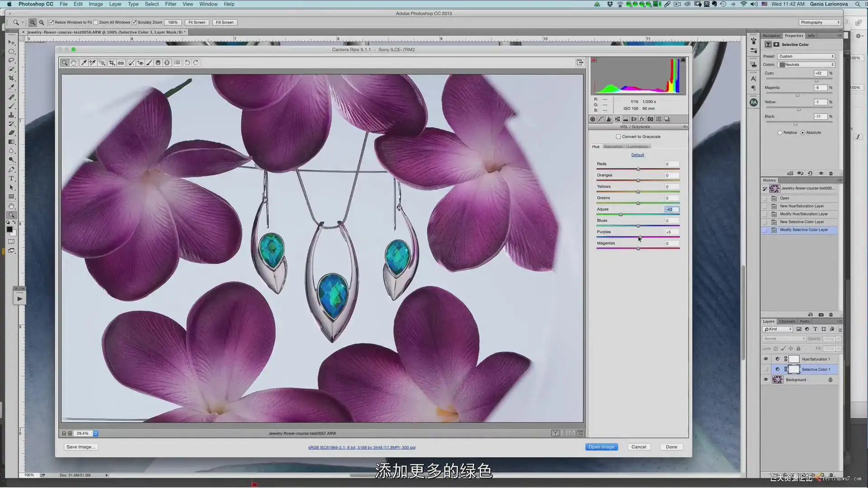
Task: Hide the Hue/Saturation 1 layer
Action: coord(766,359)
